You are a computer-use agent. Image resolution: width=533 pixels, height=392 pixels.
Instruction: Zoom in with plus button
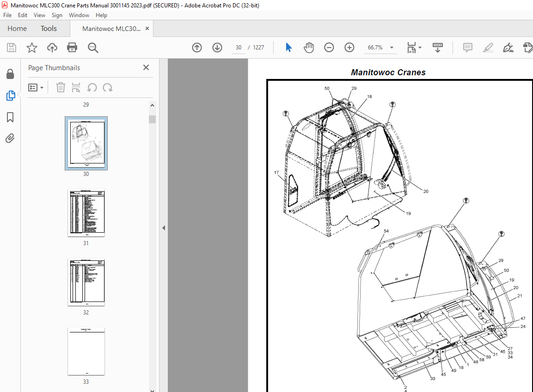click(349, 48)
